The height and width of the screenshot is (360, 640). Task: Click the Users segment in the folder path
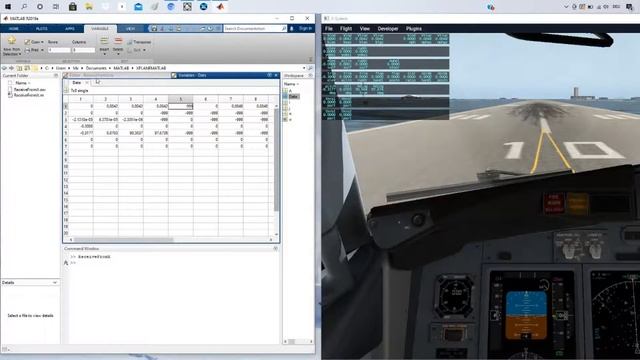click(60, 68)
